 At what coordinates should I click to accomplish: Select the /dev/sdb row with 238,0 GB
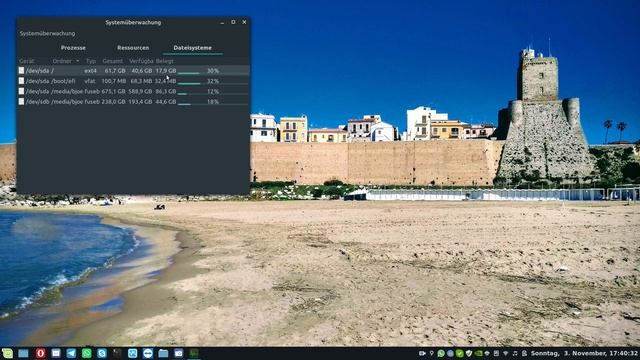pos(133,101)
